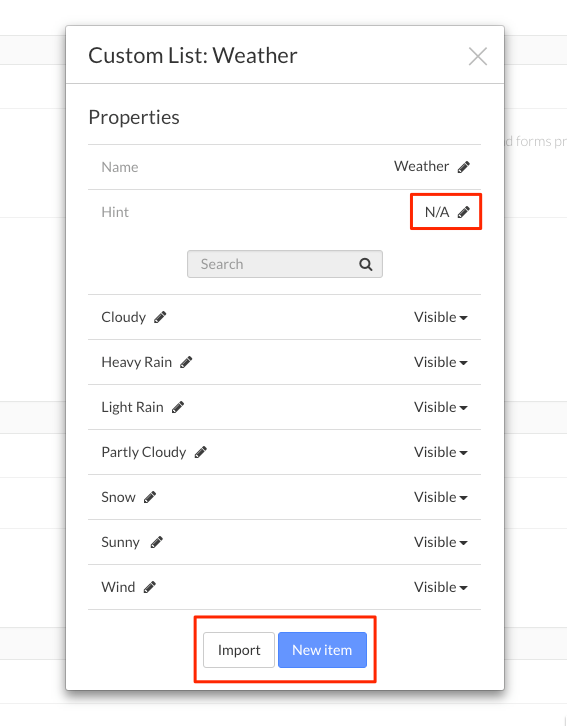Click pencil beside Partly Cloudy
Screen dimensions: 567x726
[x=200, y=452]
